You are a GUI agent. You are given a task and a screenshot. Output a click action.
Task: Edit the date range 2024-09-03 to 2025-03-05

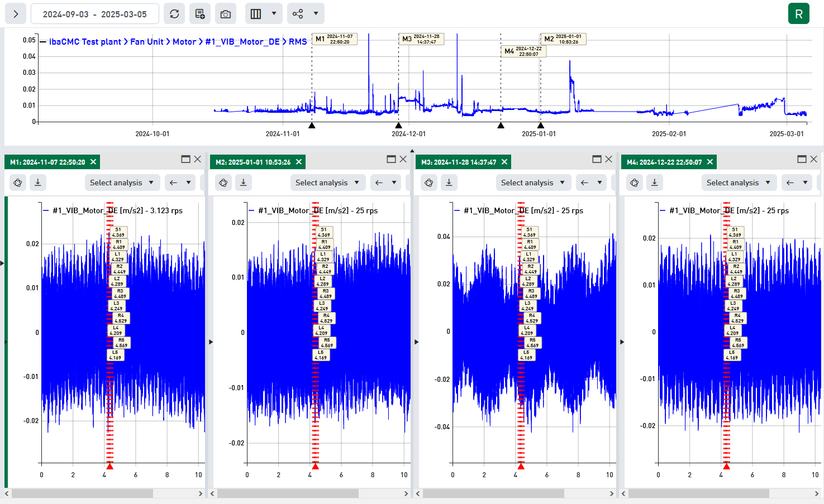tap(94, 14)
